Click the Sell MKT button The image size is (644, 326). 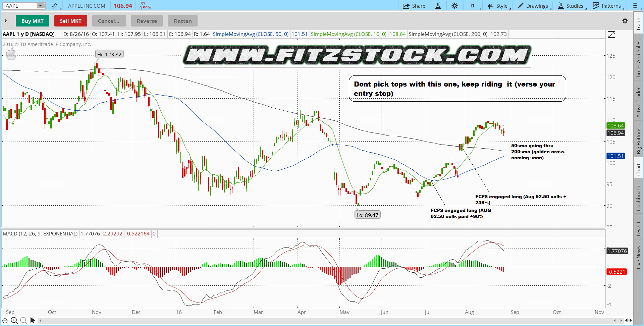pyautogui.click(x=70, y=21)
